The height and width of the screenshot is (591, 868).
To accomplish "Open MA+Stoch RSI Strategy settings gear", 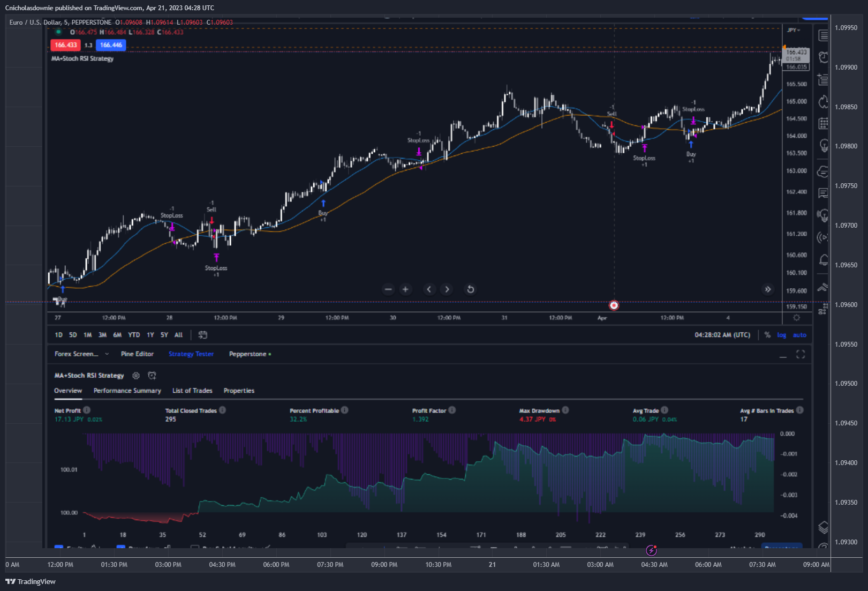I will click(136, 376).
